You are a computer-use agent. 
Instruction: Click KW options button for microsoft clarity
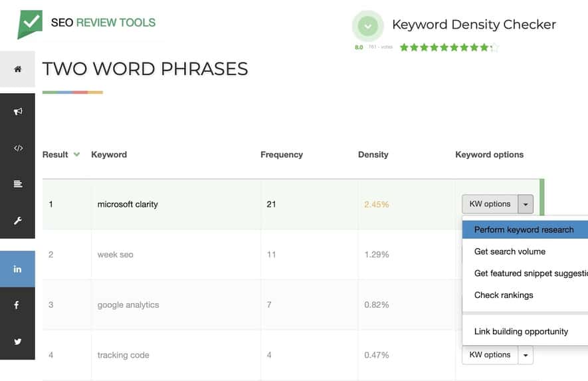(x=490, y=204)
